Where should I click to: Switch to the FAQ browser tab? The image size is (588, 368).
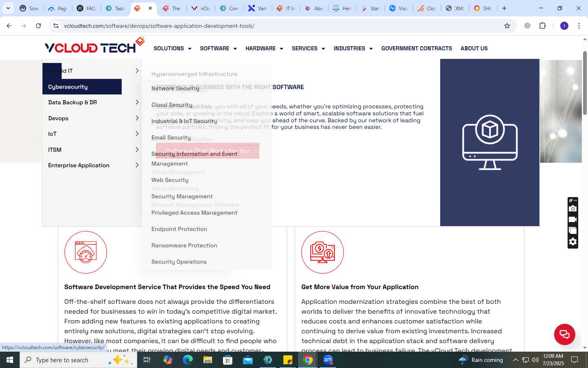pos(87,8)
